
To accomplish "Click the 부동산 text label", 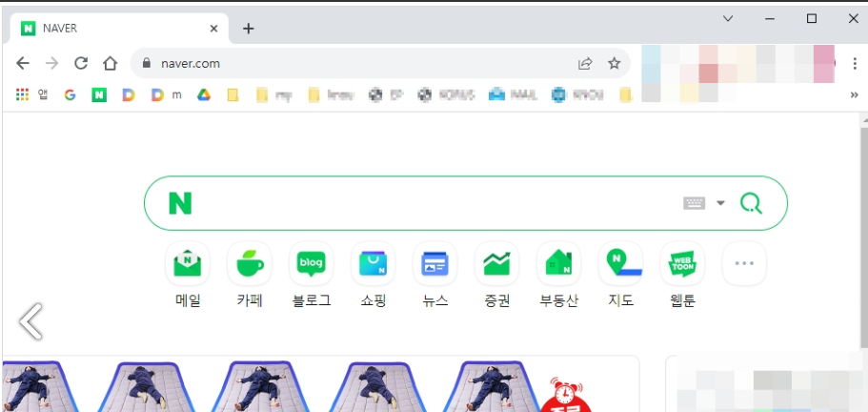I will tap(558, 300).
